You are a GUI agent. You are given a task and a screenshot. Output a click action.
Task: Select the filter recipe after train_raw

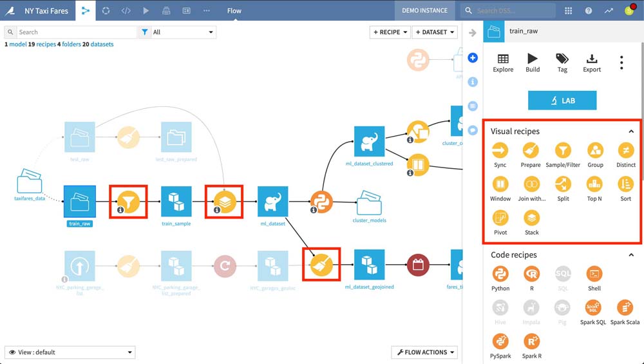click(x=128, y=202)
